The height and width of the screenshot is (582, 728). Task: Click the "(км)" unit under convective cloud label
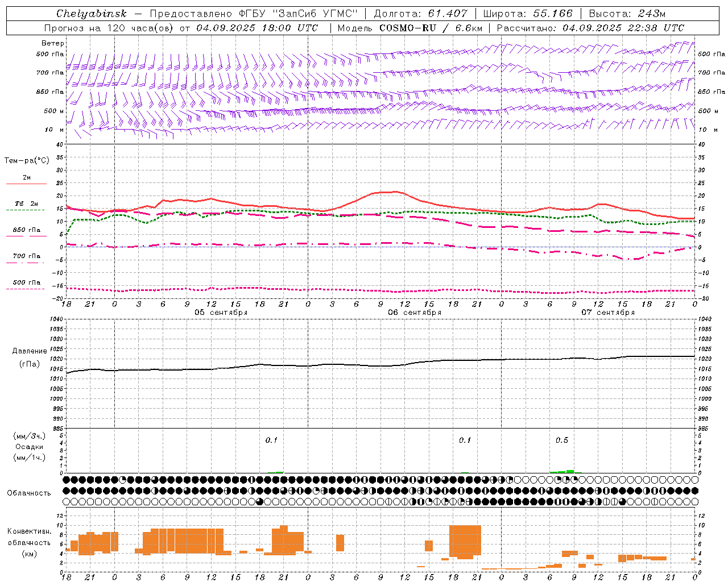pyautogui.click(x=30, y=554)
